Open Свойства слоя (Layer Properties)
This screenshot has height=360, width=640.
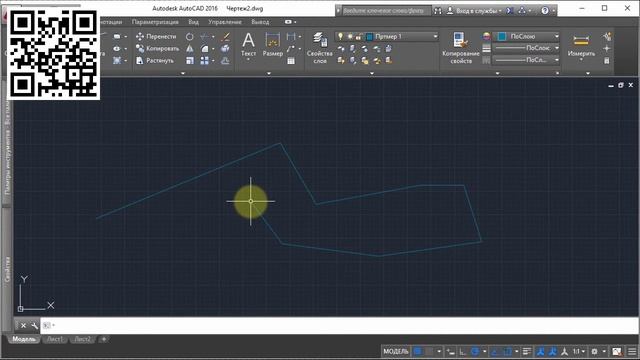(320, 48)
